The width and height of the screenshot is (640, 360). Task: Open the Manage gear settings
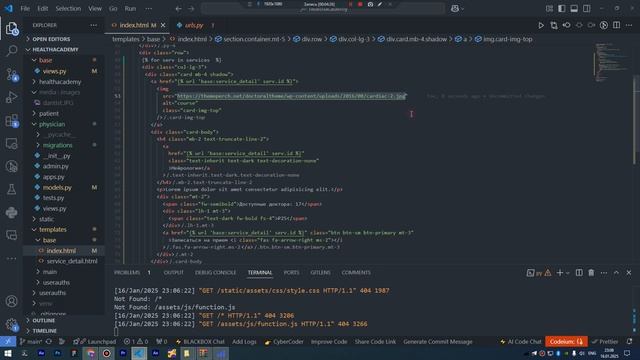coord(12,324)
